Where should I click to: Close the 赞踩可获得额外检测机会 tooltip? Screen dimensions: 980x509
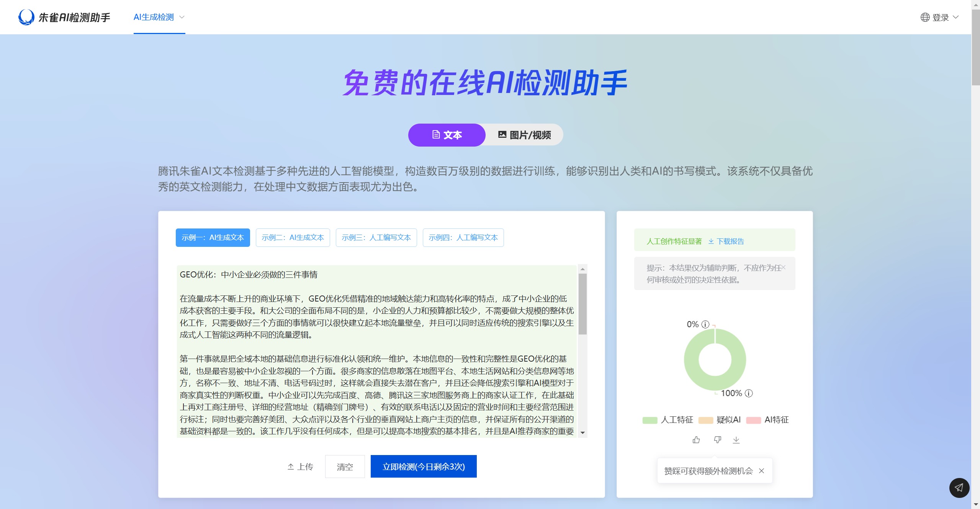761,471
